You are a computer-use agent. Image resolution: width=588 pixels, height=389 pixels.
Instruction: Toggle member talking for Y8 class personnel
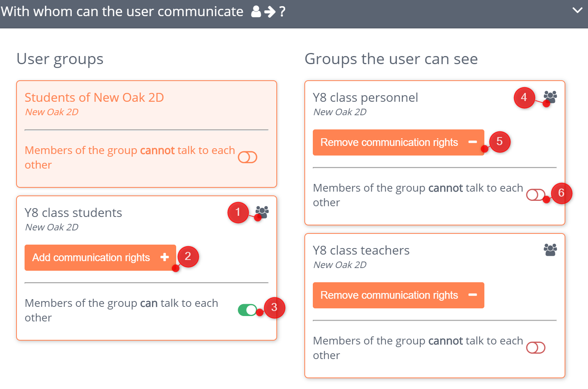536,195
